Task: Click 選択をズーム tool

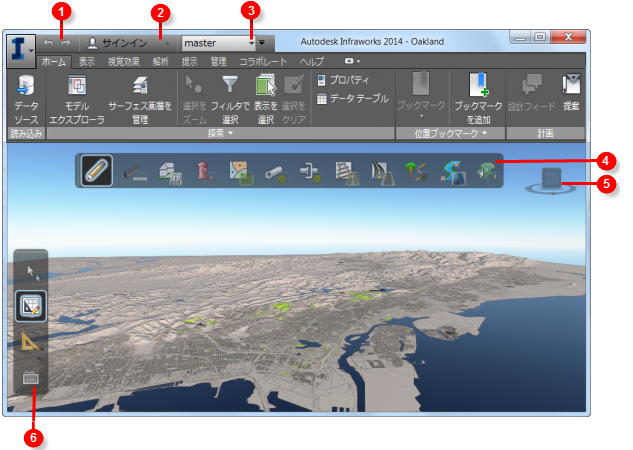Action: click(x=194, y=99)
